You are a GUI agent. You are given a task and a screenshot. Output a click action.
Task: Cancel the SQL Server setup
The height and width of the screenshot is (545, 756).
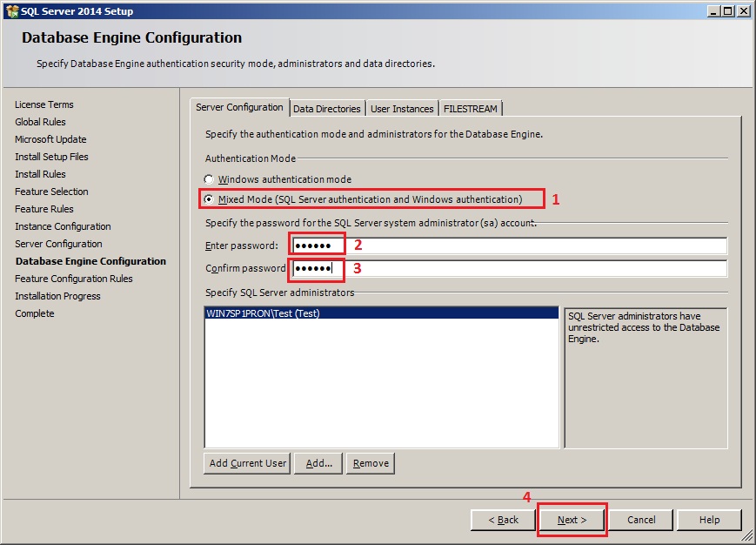coord(641,520)
